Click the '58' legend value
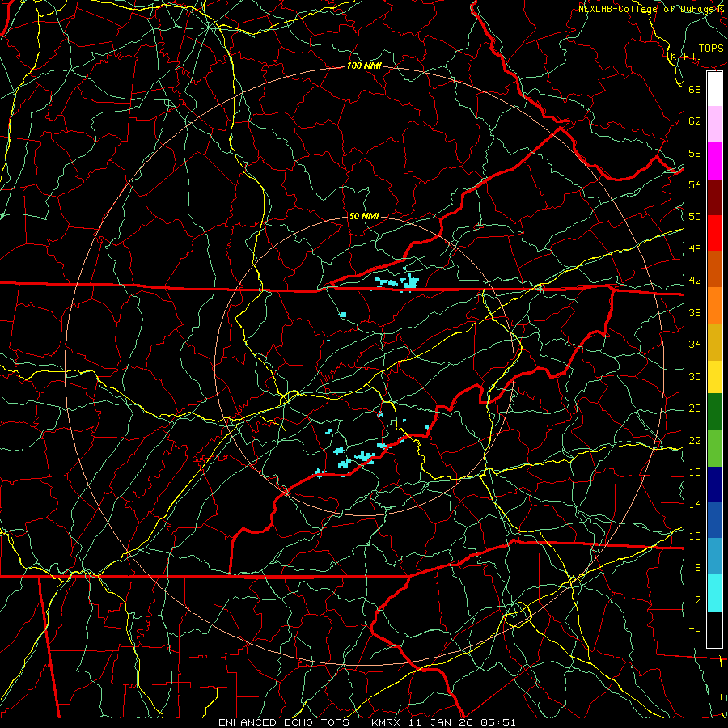Viewport: 728px width, 728px height. coord(695,153)
